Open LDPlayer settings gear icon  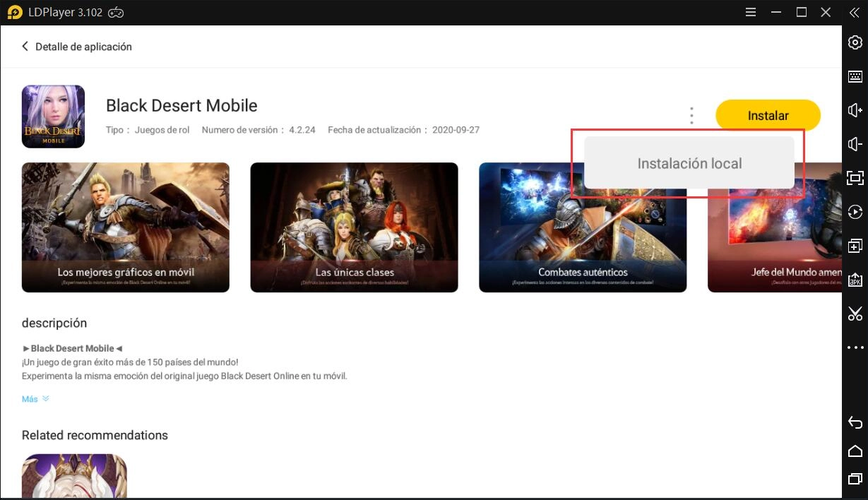pyautogui.click(x=855, y=42)
